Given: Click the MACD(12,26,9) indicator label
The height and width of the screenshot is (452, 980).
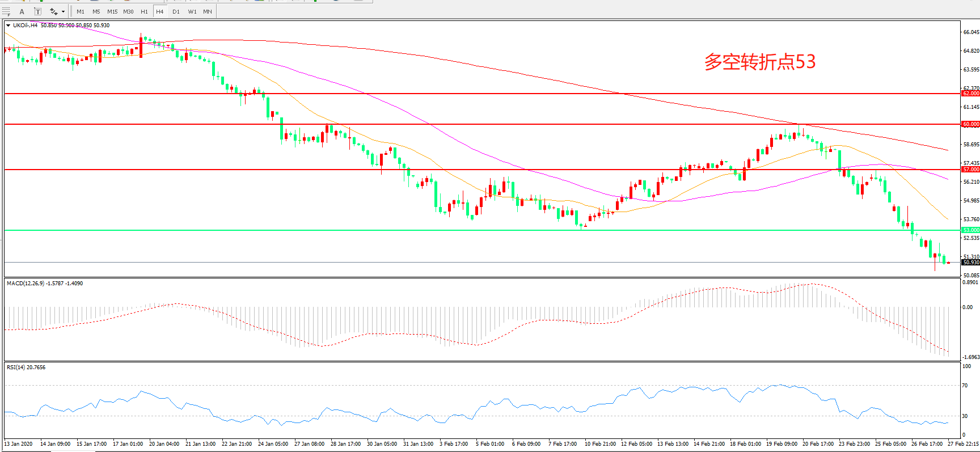Looking at the screenshot, I should pyautogui.click(x=44, y=284).
